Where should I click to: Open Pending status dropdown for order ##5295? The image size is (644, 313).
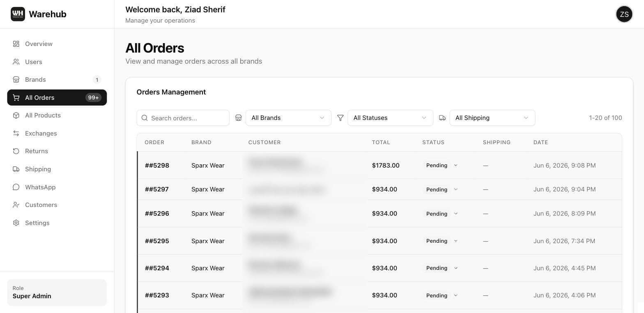click(442, 241)
